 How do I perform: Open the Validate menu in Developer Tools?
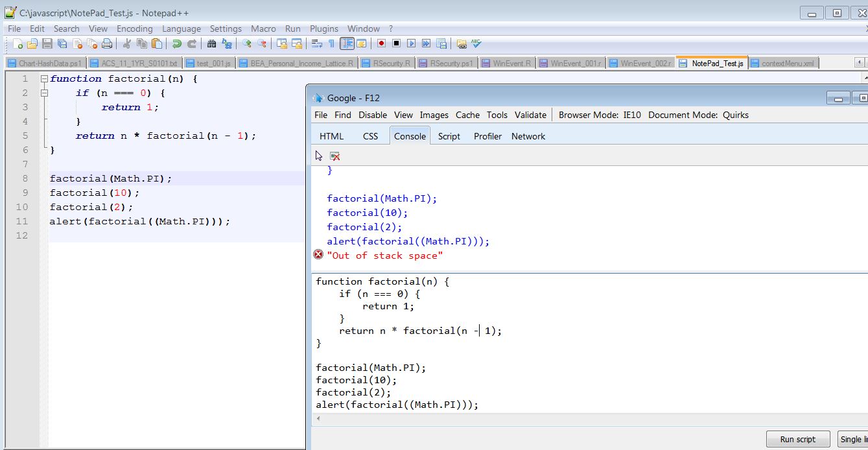click(x=531, y=115)
